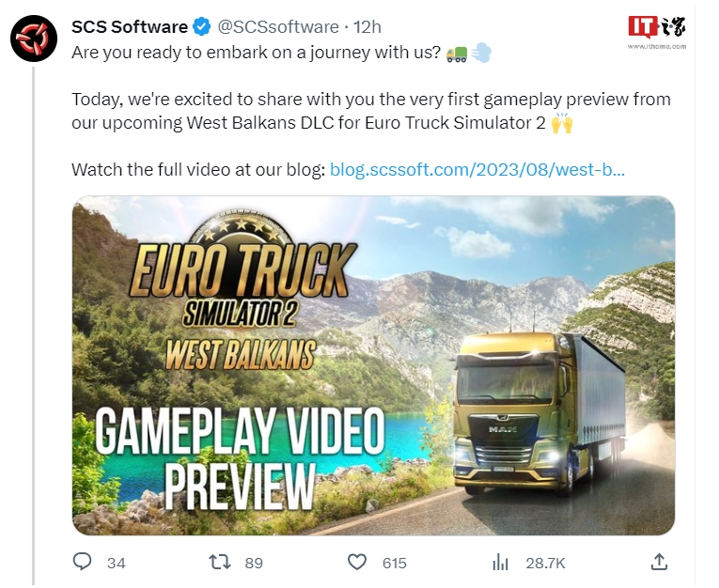The width and height of the screenshot is (719, 588).
Task: Click the retweet count 89
Action: click(254, 563)
